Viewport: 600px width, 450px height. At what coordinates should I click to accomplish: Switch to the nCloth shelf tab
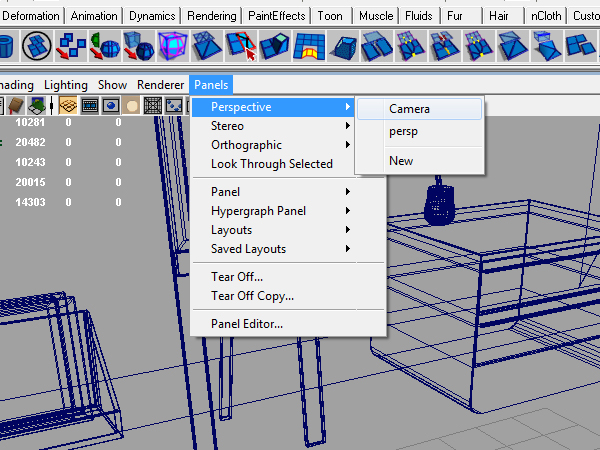tap(546, 16)
